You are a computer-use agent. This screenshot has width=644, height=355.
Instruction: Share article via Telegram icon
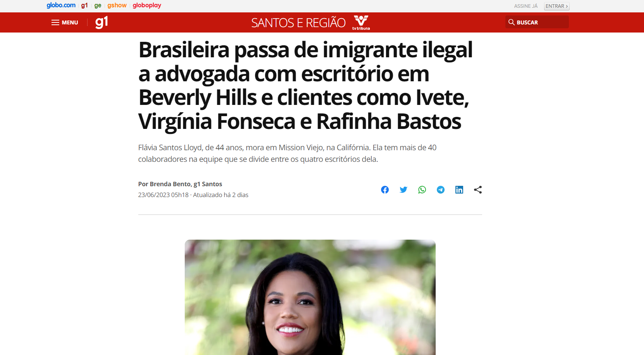point(440,190)
